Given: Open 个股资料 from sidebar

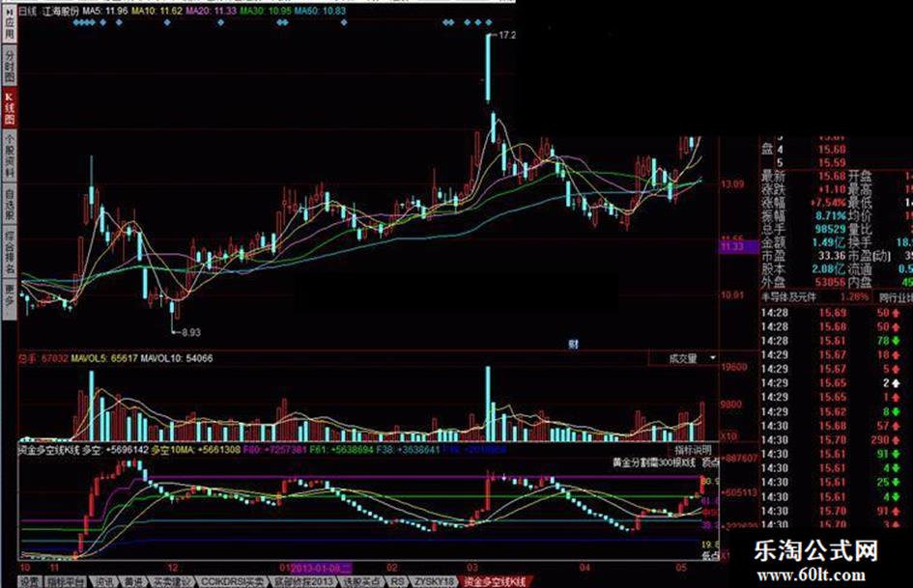Looking at the screenshot, I should [10, 154].
